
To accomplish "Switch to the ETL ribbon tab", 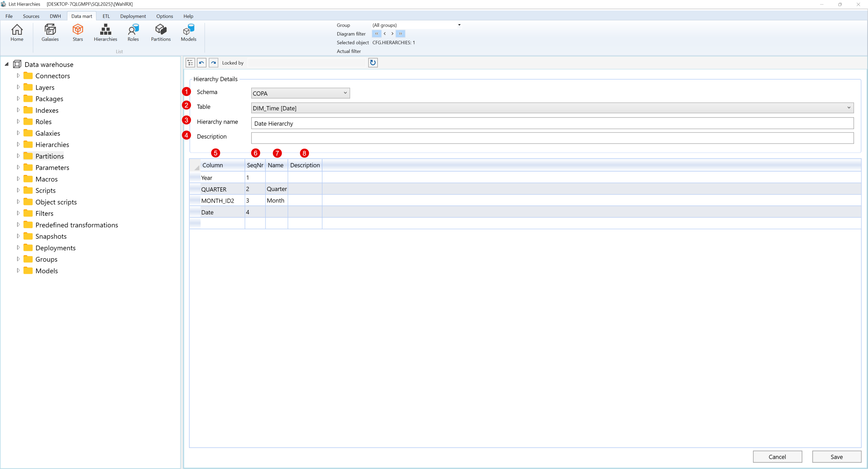I will click(106, 16).
